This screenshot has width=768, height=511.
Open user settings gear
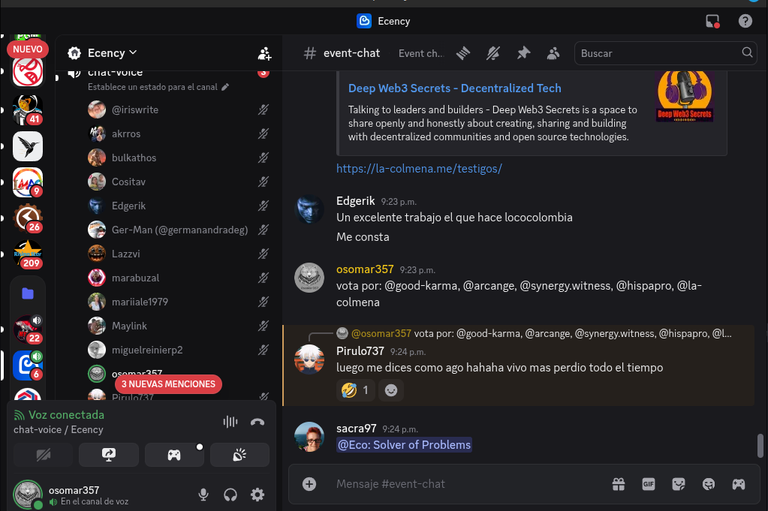[258, 495]
